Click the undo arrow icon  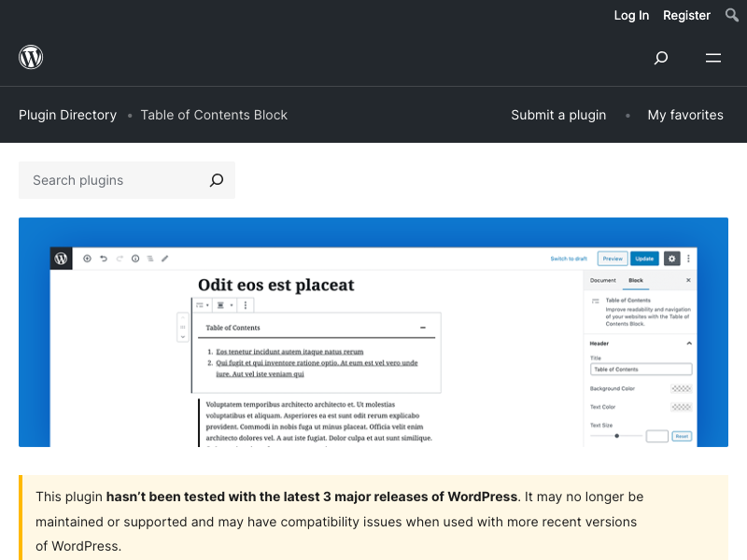tap(104, 259)
